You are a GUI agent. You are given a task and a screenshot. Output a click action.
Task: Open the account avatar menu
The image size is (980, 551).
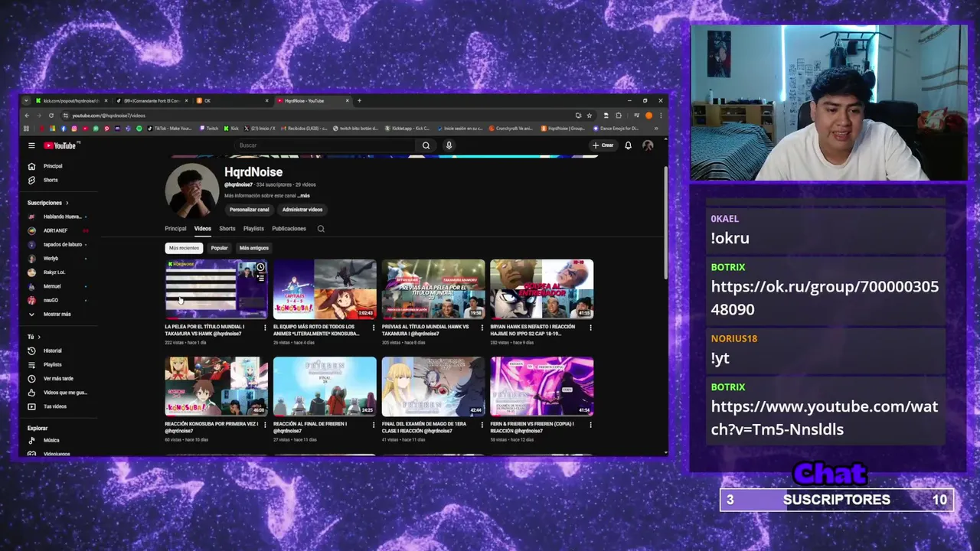pyautogui.click(x=648, y=145)
